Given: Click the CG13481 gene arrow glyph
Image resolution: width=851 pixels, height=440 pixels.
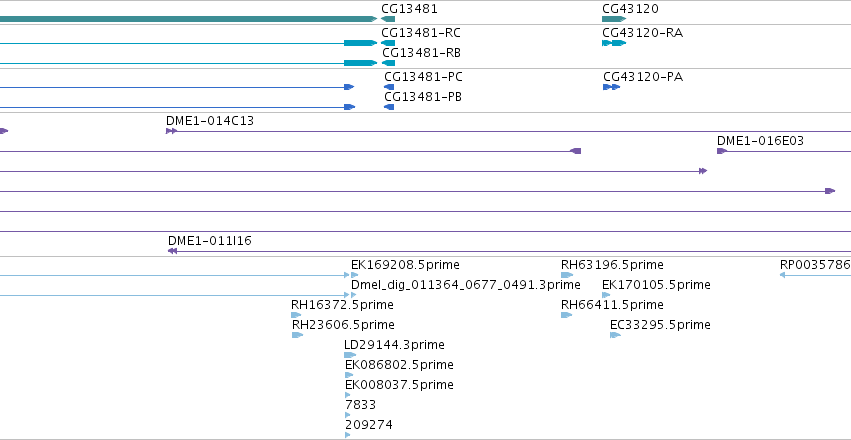Looking at the screenshot, I should (x=388, y=19).
